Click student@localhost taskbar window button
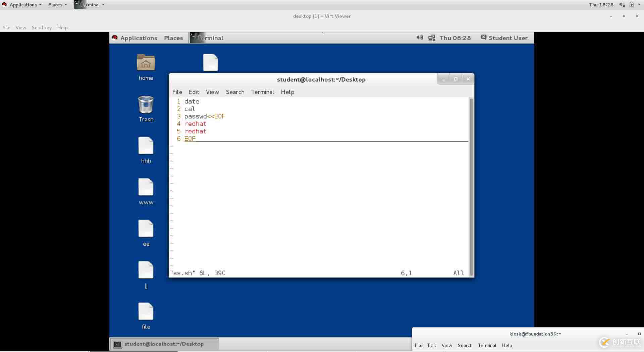The image size is (644, 352). [x=164, y=344]
